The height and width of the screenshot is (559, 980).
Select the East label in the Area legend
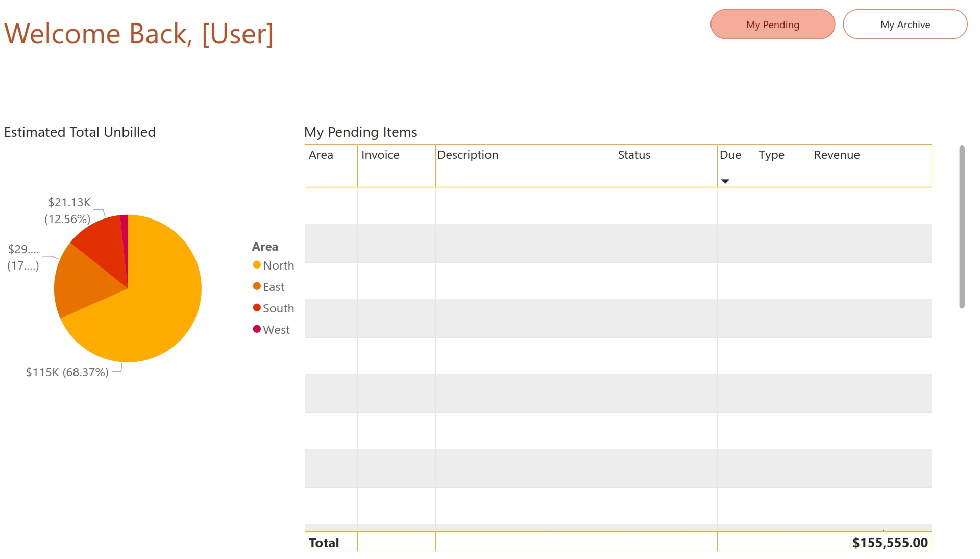click(274, 286)
